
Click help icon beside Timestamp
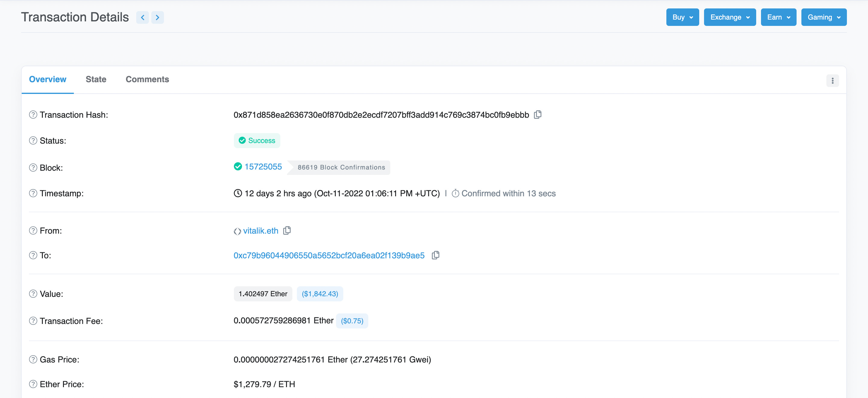pos(33,193)
